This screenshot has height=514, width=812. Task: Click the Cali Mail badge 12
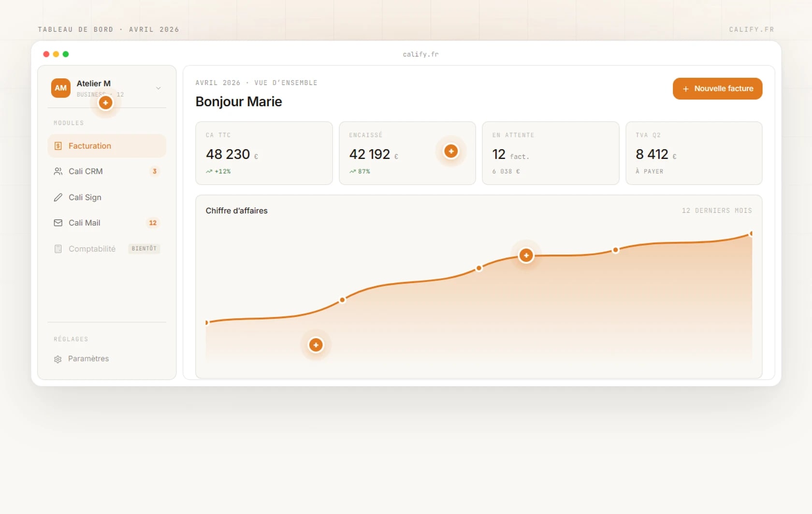click(153, 223)
